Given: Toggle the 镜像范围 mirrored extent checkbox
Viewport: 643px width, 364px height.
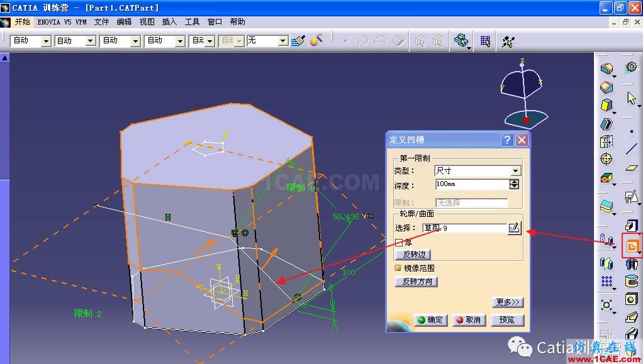Looking at the screenshot, I should [x=399, y=268].
